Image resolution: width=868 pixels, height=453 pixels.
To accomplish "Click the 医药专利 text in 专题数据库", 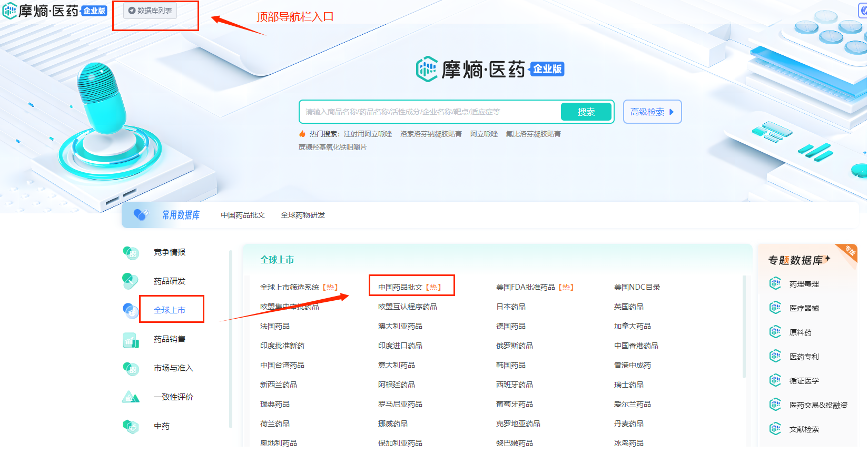I will coord(804,357).
